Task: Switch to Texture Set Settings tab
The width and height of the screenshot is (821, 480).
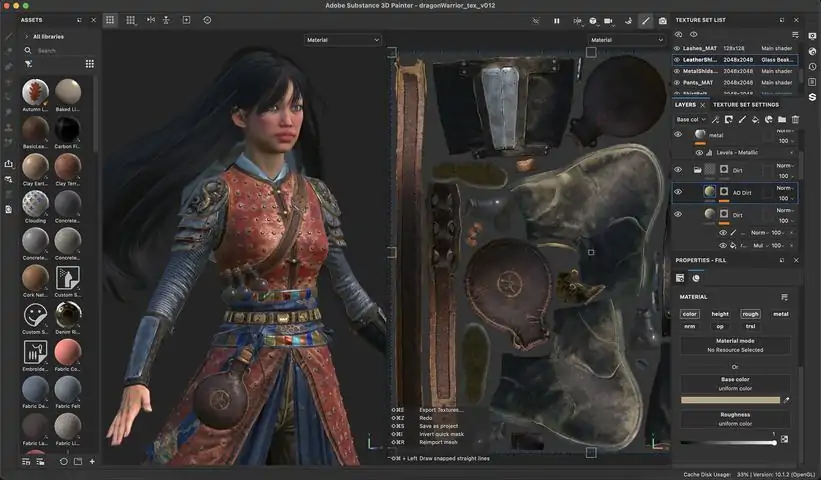Action: tap(746, 105)
